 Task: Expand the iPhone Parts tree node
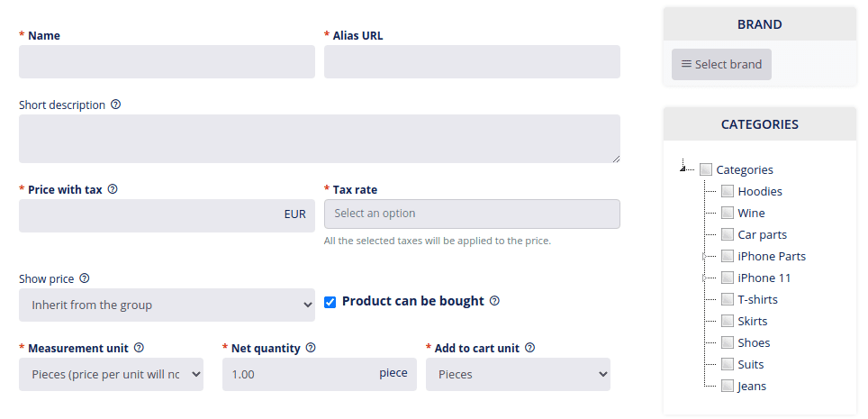(705, 256)
